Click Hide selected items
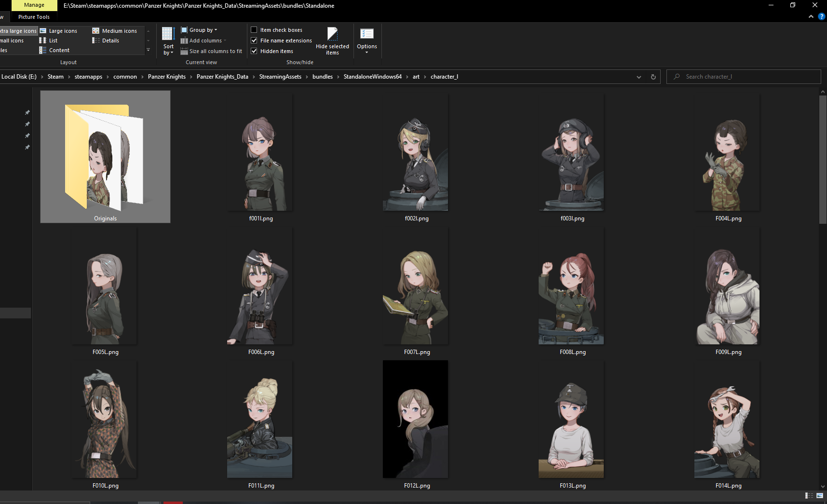 [x=332, y=41]
